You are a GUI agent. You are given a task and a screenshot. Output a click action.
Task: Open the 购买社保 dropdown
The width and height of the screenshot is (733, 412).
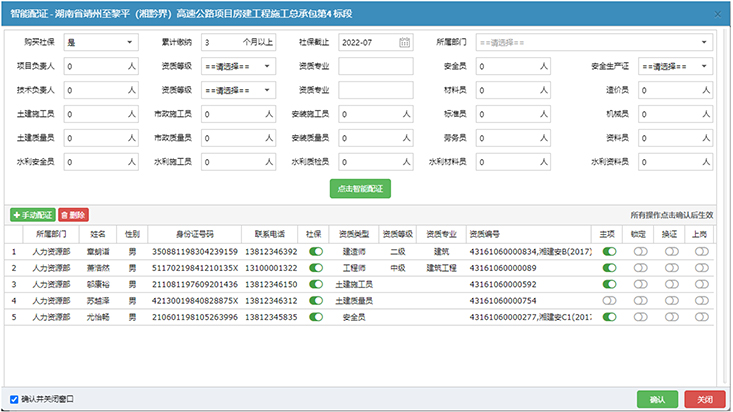coord(100,43)
